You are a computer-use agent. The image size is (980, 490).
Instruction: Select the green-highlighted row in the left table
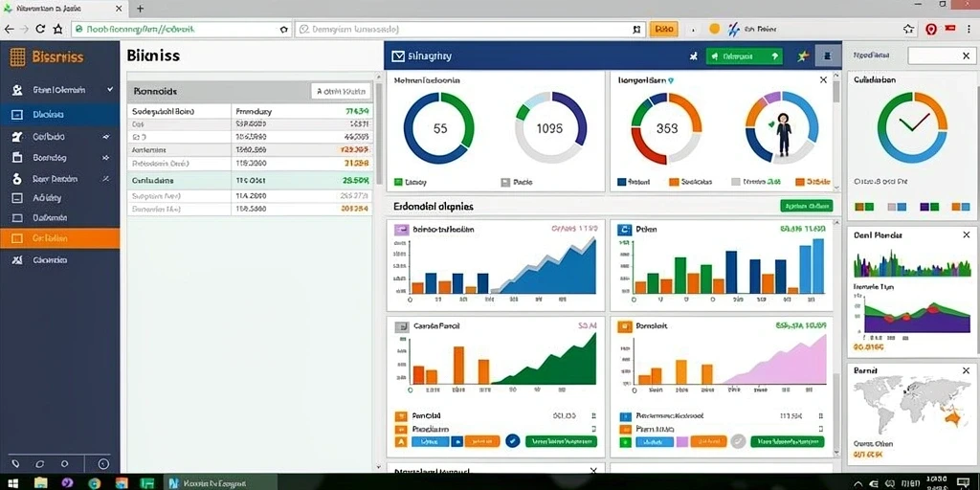(x=250, y=180)
